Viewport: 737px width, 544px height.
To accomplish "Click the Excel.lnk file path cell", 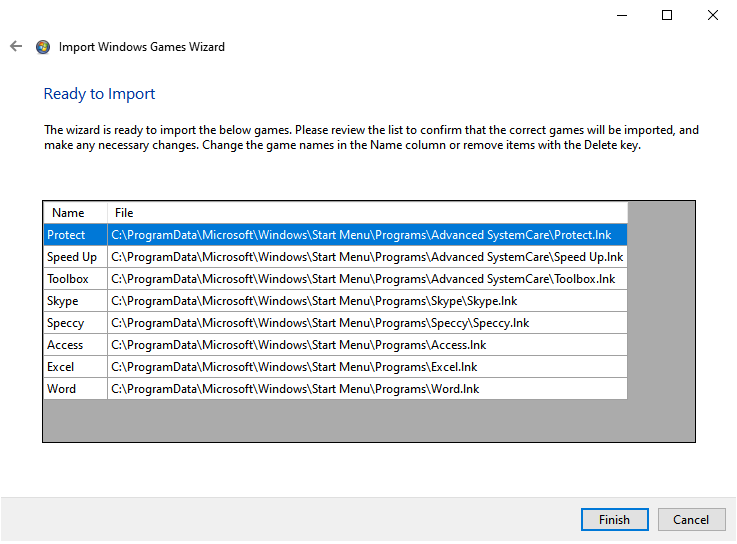I will [368, 367].
